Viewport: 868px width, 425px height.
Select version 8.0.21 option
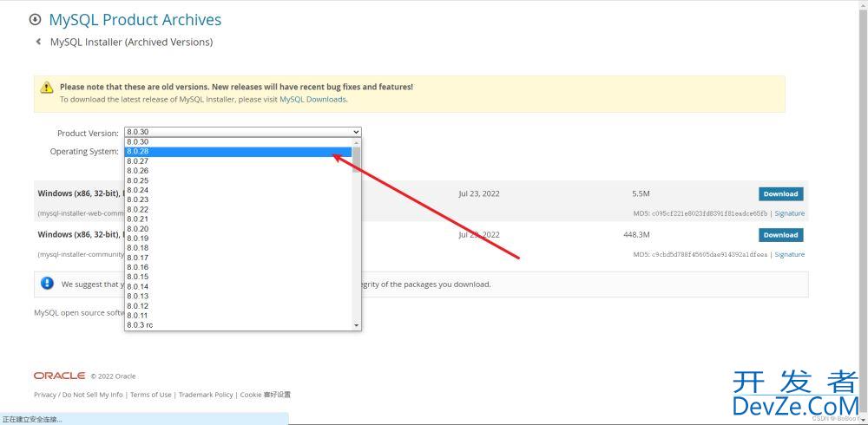click(x=238, y=219)
